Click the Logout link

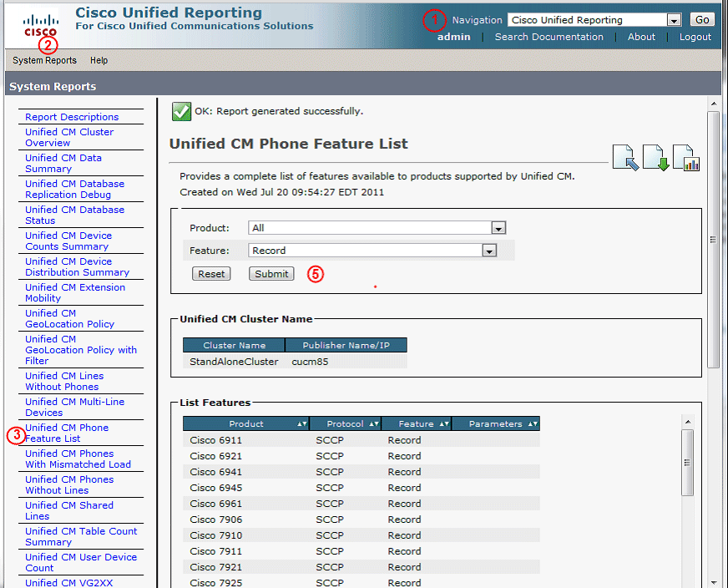pos(695,37)
